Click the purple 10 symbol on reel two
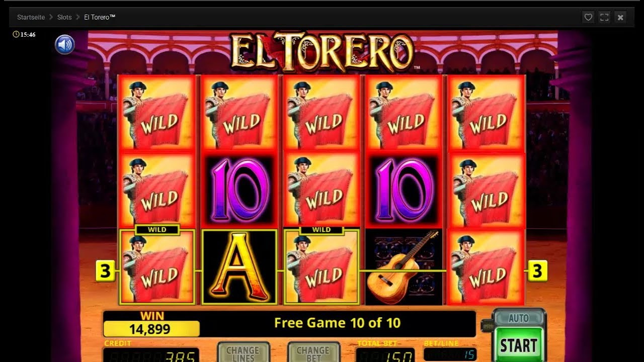Screen dimensions: 644x362 pyautogui.click(x=239, y=190)
